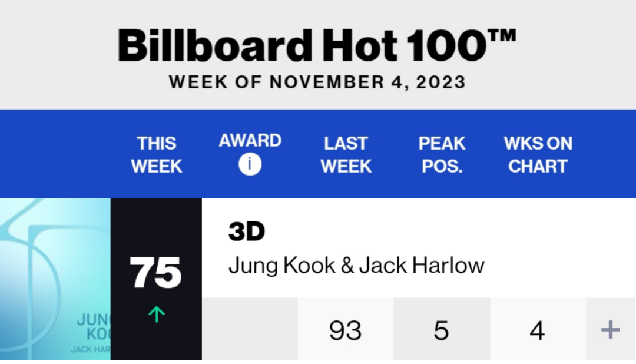Click the peak position value 5
Screen dimensions: 636x364
[441, 330]
